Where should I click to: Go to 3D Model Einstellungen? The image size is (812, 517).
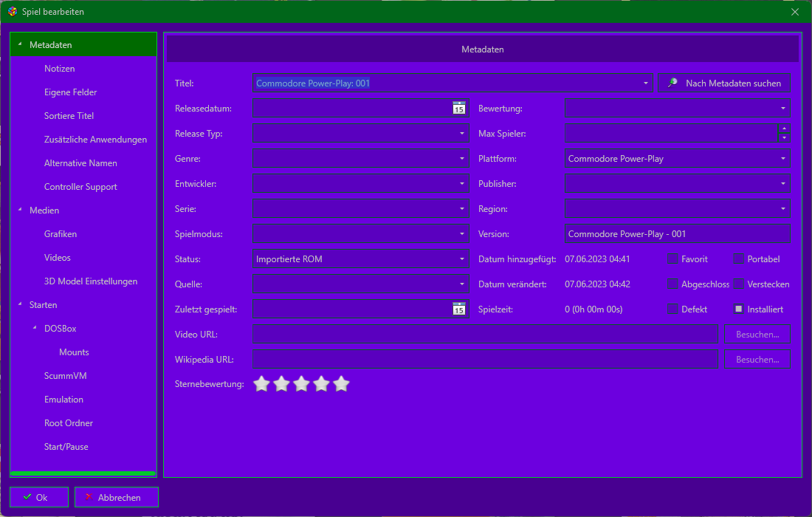pos(91,281)
